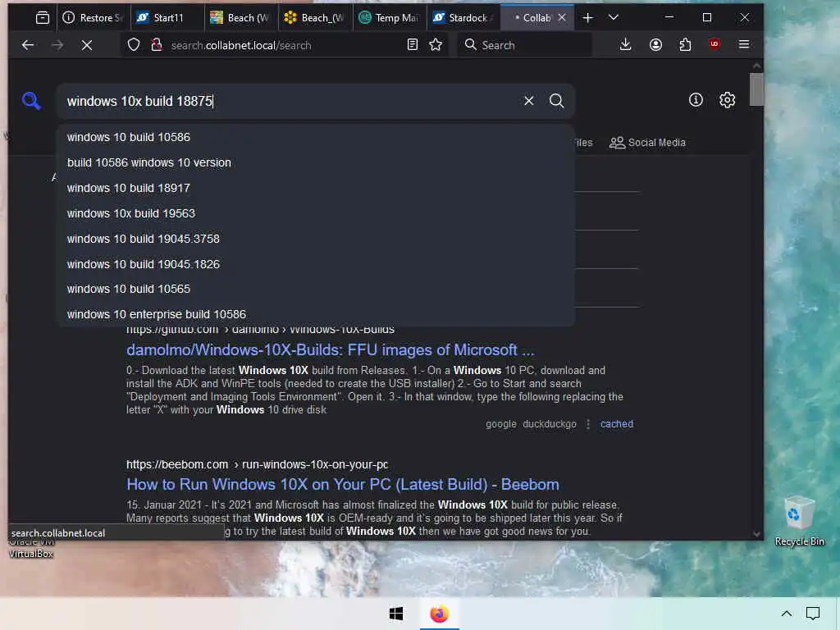Open the insecure connection padlock icon
This screenshot has width=840, height=630.
click(157, 45)
